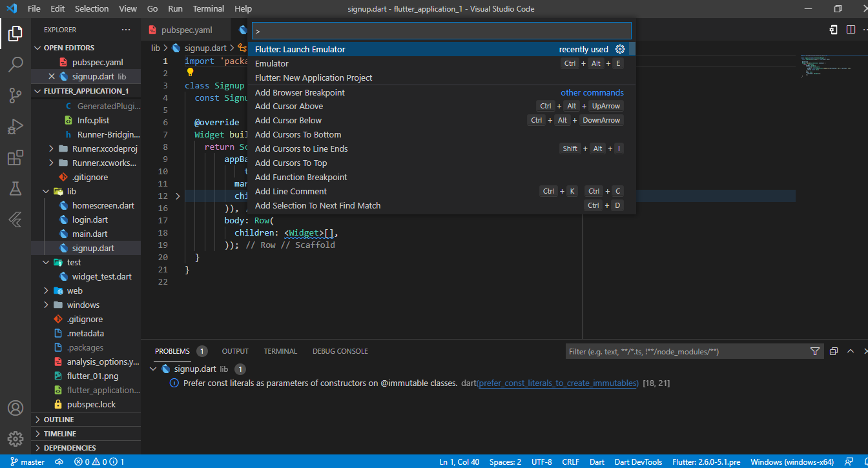Screen dimensions: 868x468
Task: Open the Manage gear in activity bar
Action: [15, 439]
